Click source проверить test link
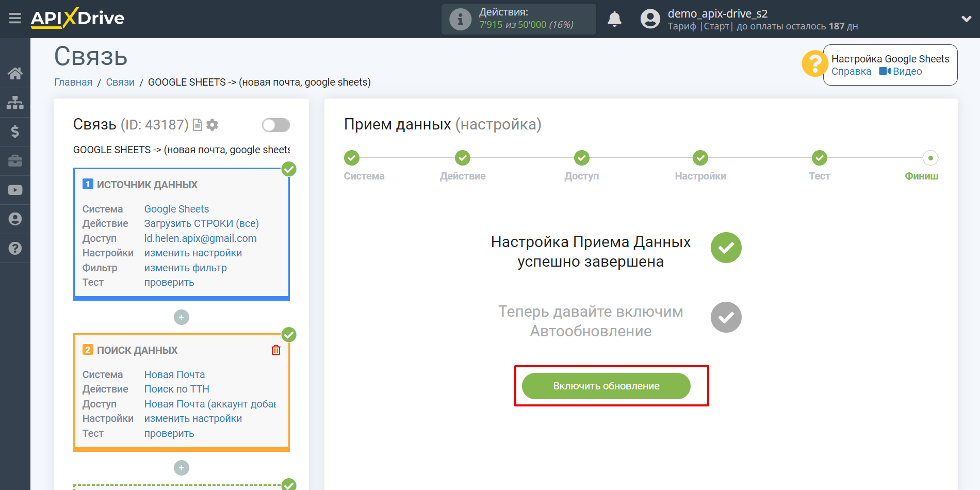Image resolution: width=980 pixels, height=490 pixels. 169,282
